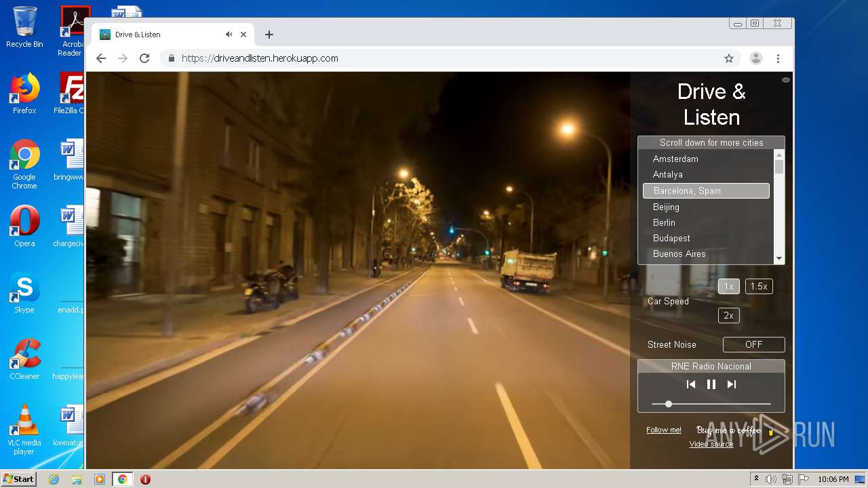The width and height of the screenshot is (868, 488).
Task: Select Amsterdam in the city list
Action: click(706, 159)
